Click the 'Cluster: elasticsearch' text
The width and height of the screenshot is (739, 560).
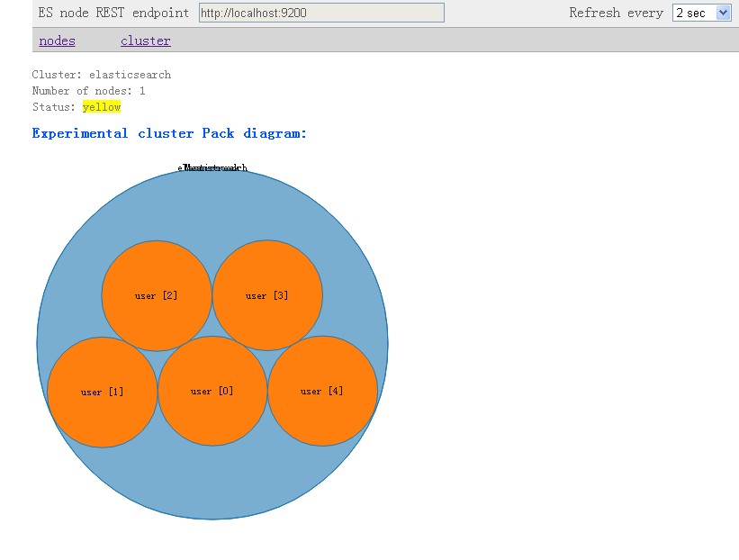point(102,75)
